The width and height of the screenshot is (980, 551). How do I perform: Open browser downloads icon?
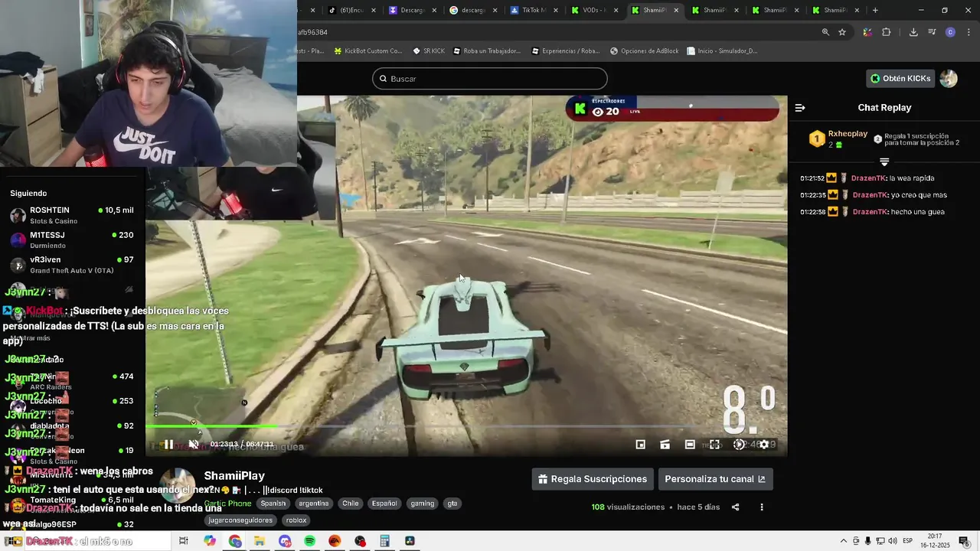point(913,32)
